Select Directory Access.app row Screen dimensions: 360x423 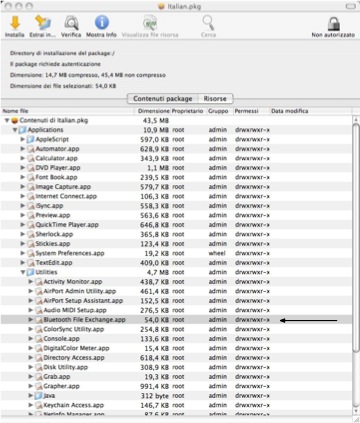click(176, 358)
